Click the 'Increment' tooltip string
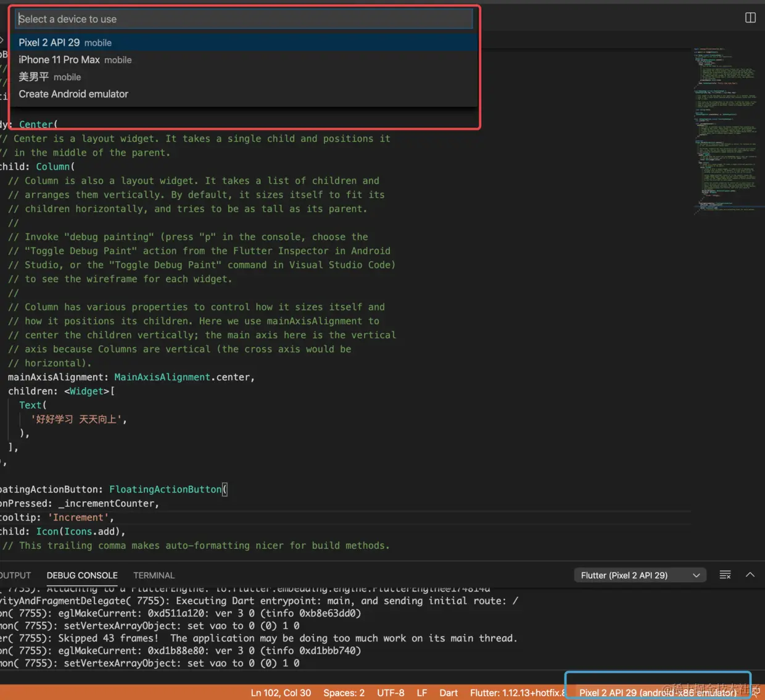This screenshot has width=765, height=700. click(78, 518)
